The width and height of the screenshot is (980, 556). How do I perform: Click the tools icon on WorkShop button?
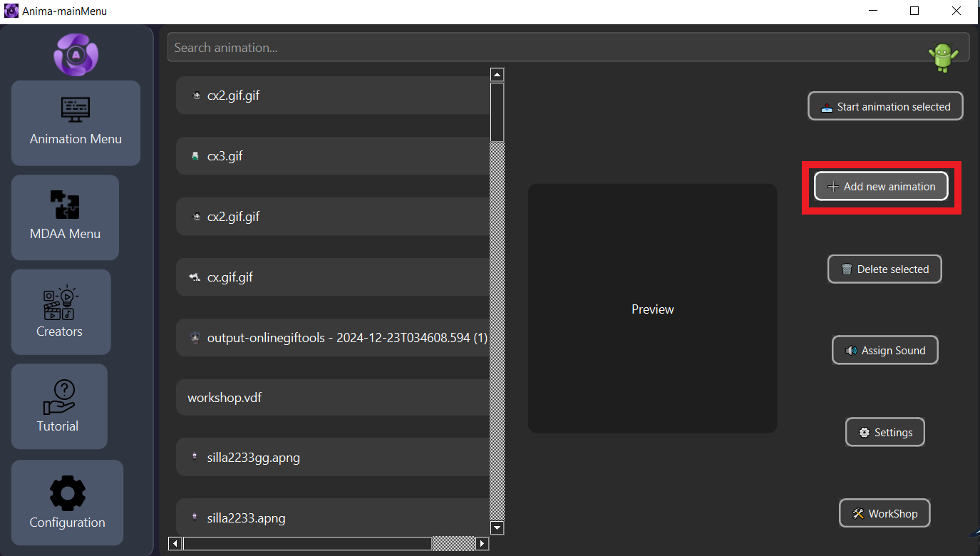[x=857, y=513]
